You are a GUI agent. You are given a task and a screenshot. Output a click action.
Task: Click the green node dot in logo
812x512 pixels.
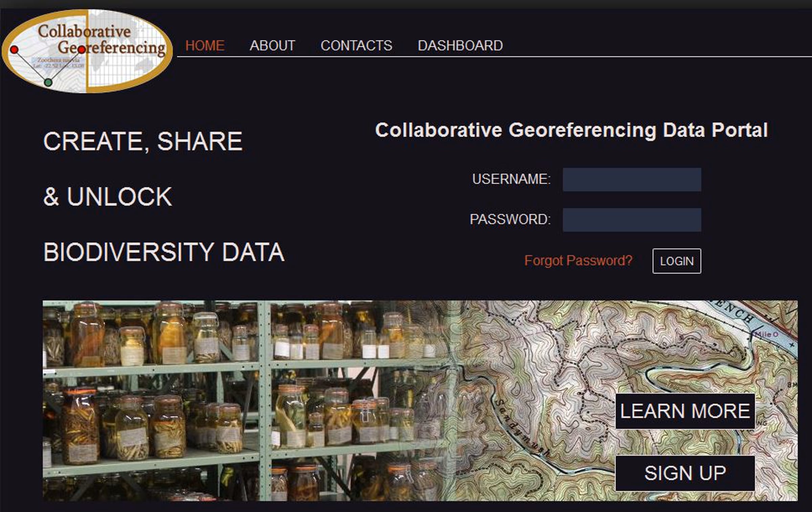[48, 82]
